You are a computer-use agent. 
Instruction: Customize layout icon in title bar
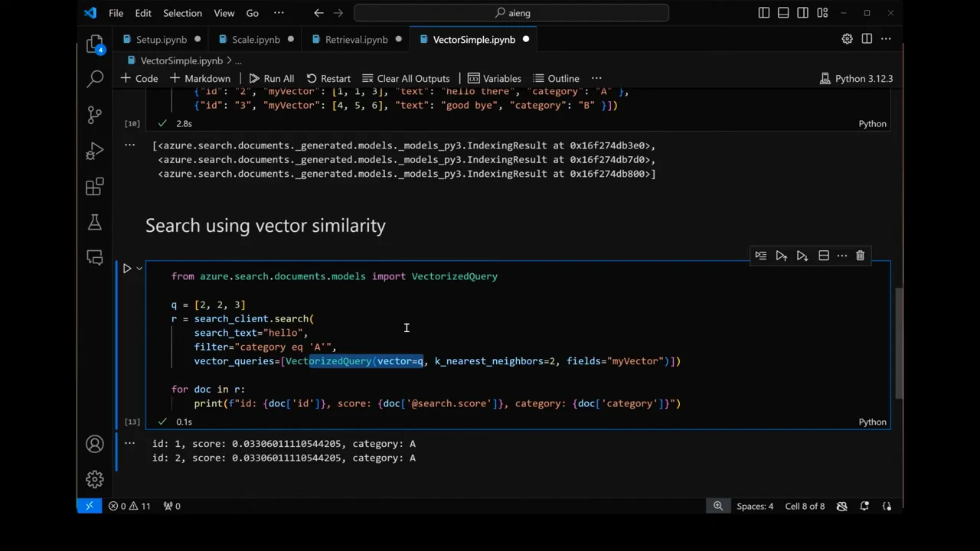822,13
